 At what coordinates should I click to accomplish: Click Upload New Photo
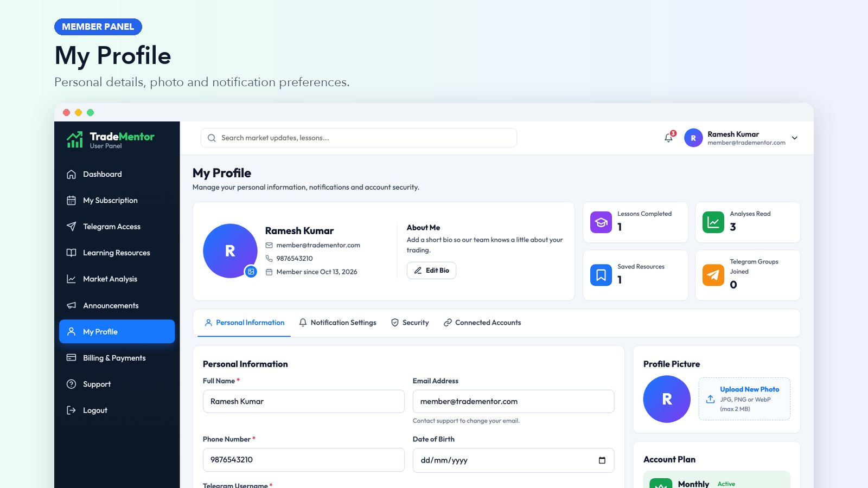[x=744, y=399]
